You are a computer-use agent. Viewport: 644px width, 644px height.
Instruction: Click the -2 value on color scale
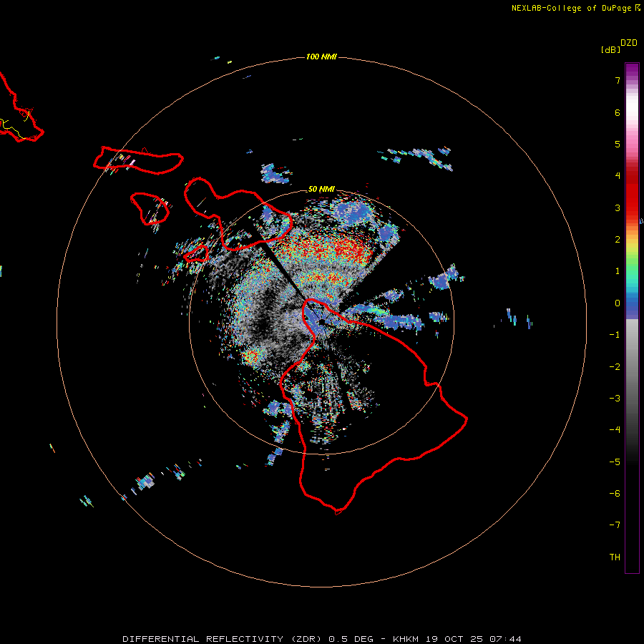[x=615, y=367]
